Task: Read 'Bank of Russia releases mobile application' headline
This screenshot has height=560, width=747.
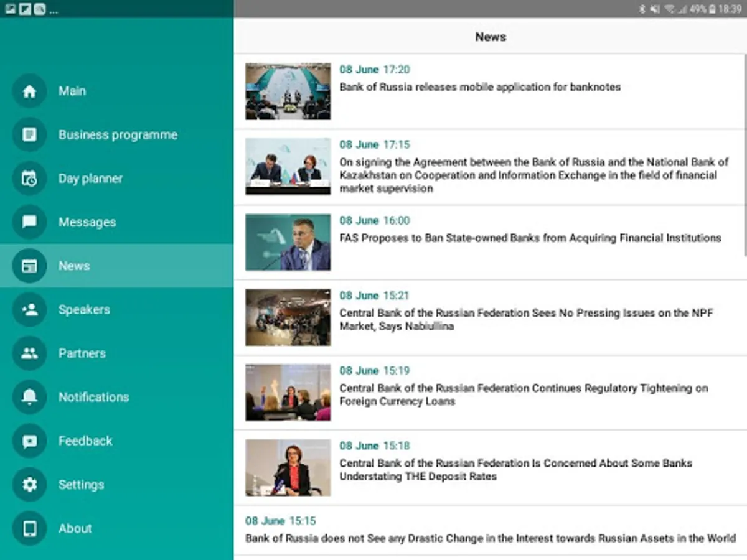Action: (480, 87)
